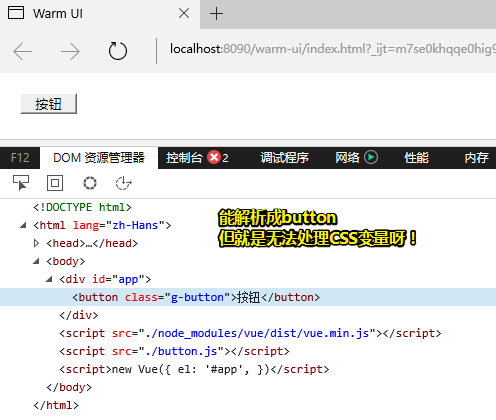Click the accessibility tab-order icon in toolbar

coord(124,183)
